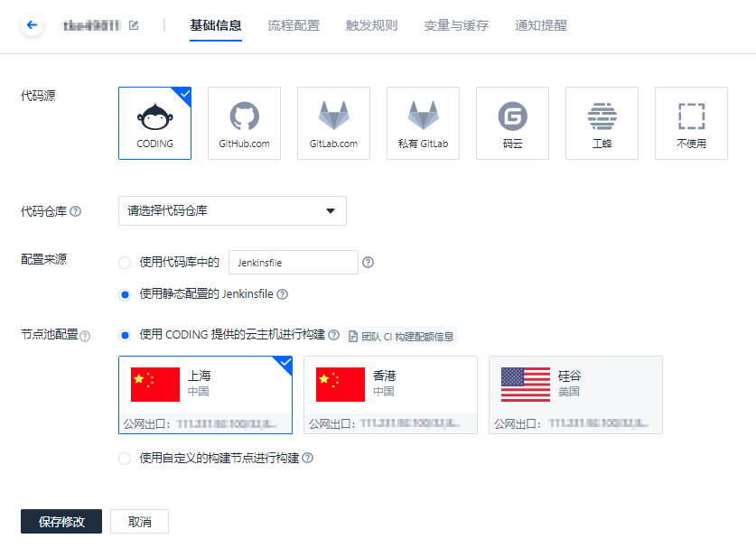Viewport: 756px width, 548px height.
Task: Choose GitLab.com code source card
Action: (x=333, y=124)
